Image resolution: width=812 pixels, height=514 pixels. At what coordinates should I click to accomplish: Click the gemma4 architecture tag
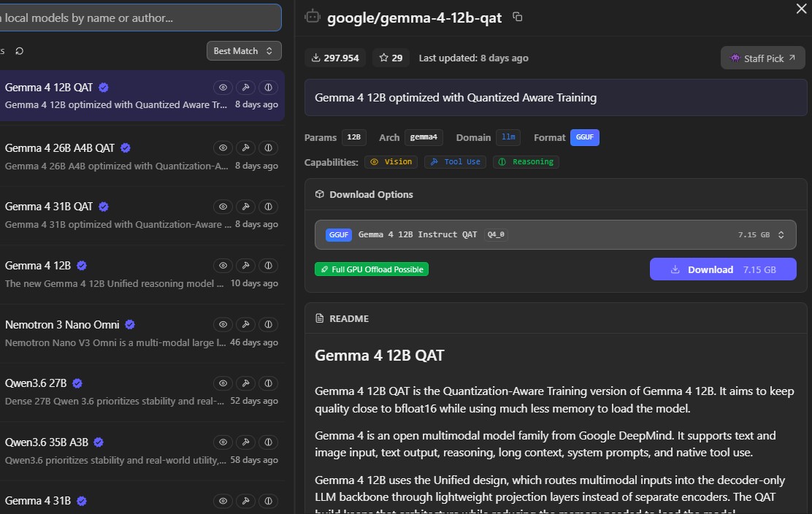(424, 137)
